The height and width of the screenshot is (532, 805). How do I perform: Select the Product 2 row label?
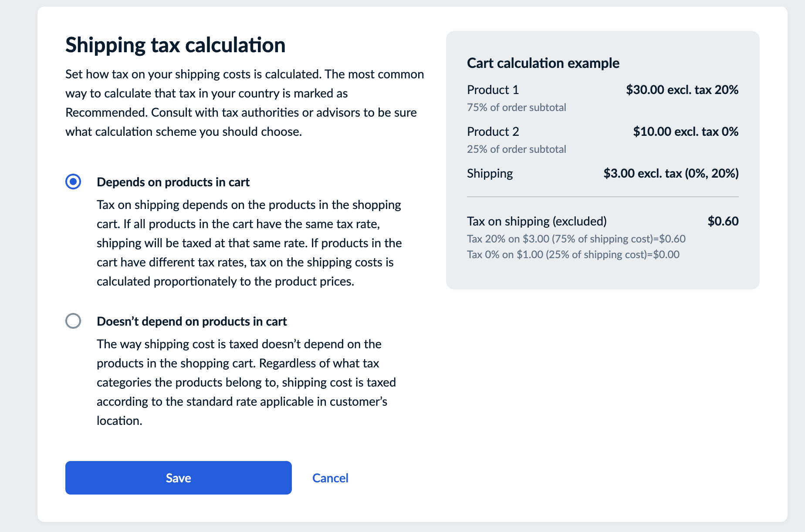pos(493,131)
